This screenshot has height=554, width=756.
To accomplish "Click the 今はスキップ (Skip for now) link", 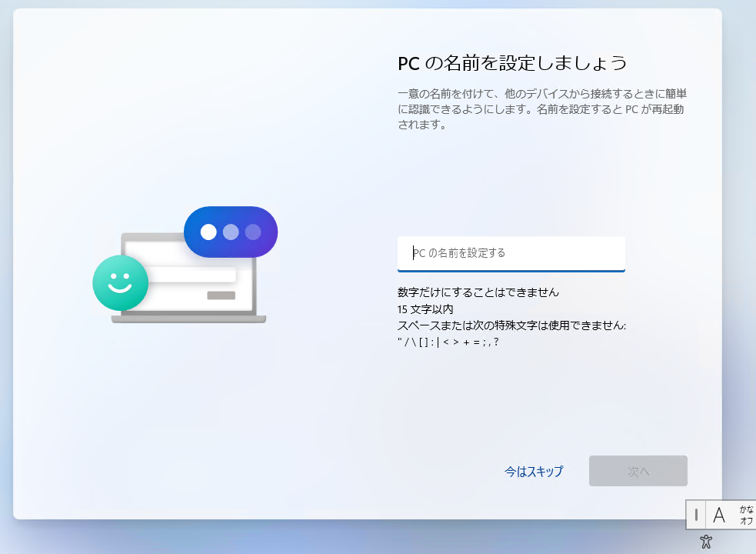I will (x=535, y=471).
